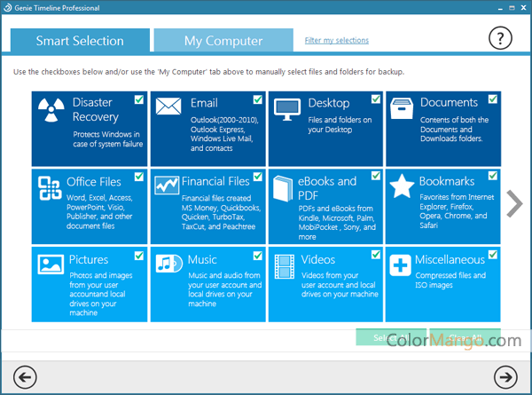Open help via question mark icon
This screenshot has height=395, width=532.
click(x=500, y=38)
